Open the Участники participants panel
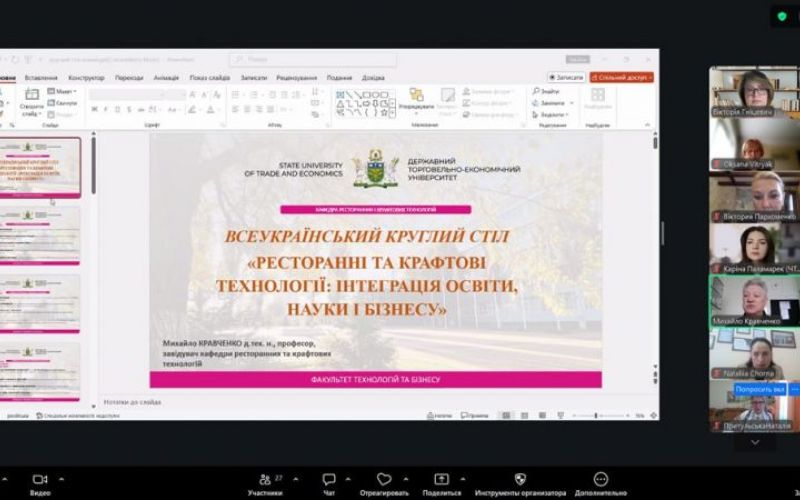The image size is (800, 500). (264, 479)
